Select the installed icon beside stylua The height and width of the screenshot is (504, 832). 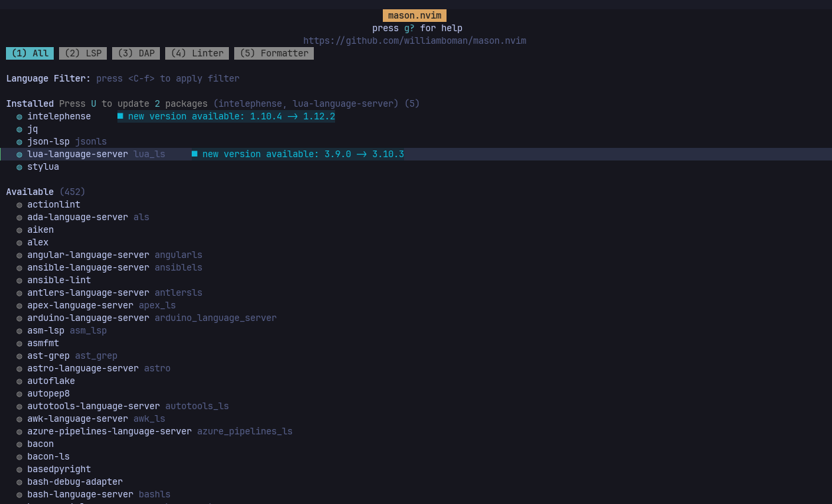point(19,167)
